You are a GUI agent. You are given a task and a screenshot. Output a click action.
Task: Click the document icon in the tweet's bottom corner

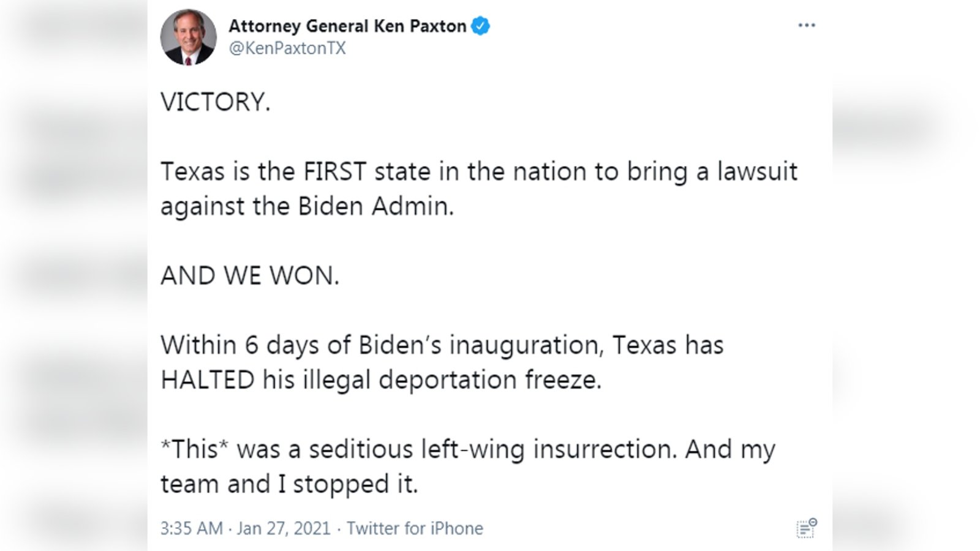click(x=806, y=528)
